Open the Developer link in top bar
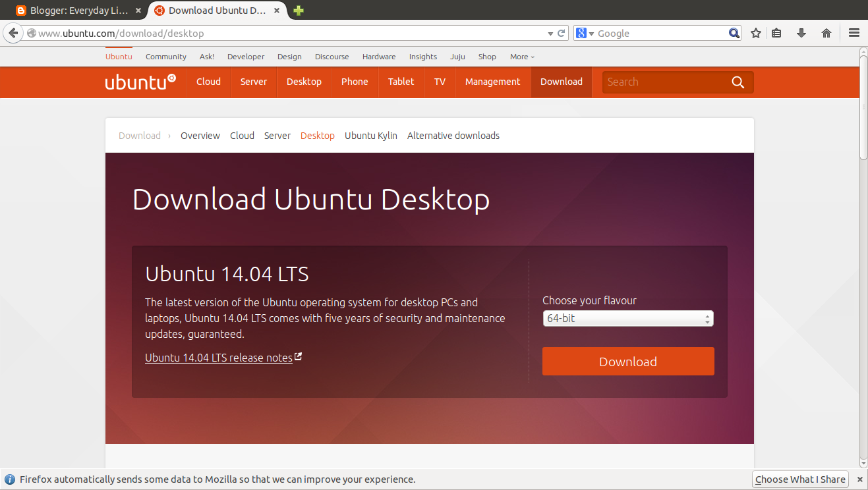This screenshot has width=868, height=490. pyautogui.click(x=246, y=57)
